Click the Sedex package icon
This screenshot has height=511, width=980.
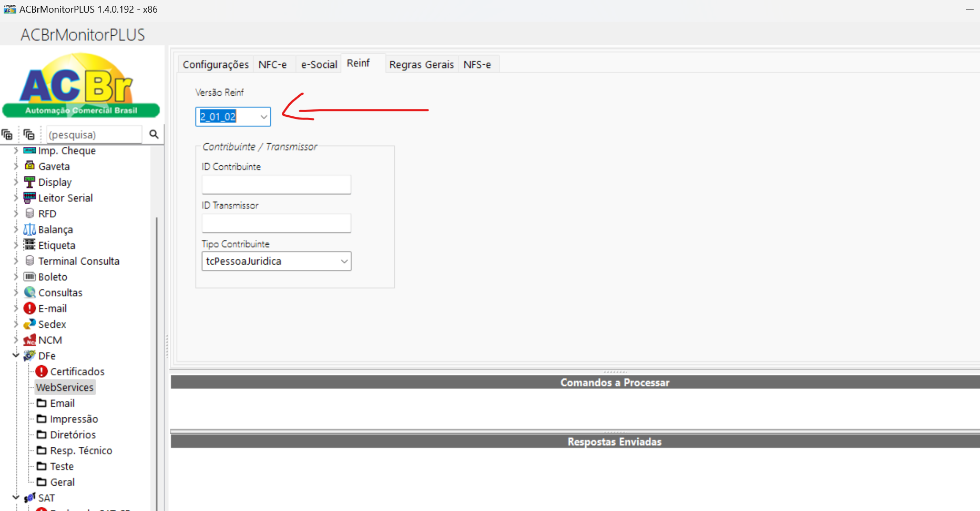(x=29, y=324)
